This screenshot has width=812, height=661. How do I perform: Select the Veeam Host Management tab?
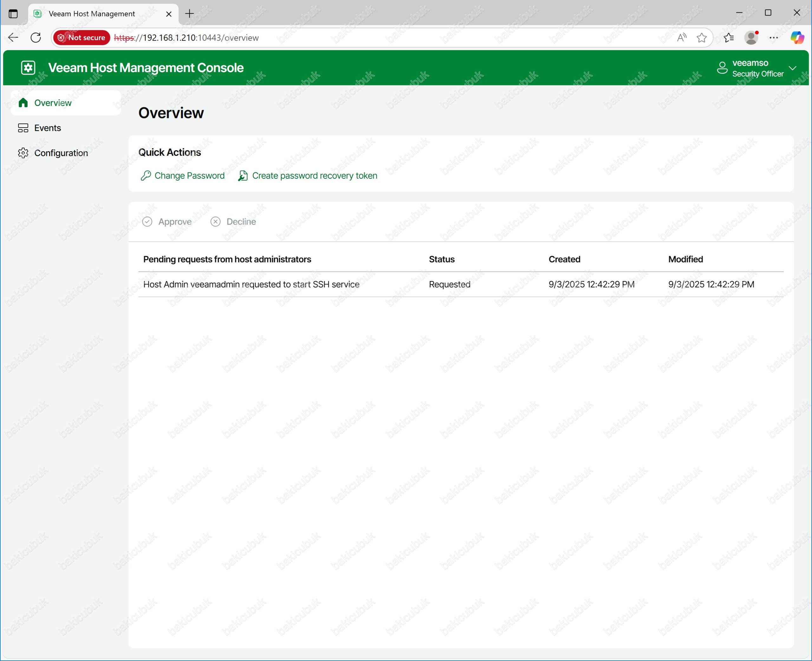click(103, 14)
